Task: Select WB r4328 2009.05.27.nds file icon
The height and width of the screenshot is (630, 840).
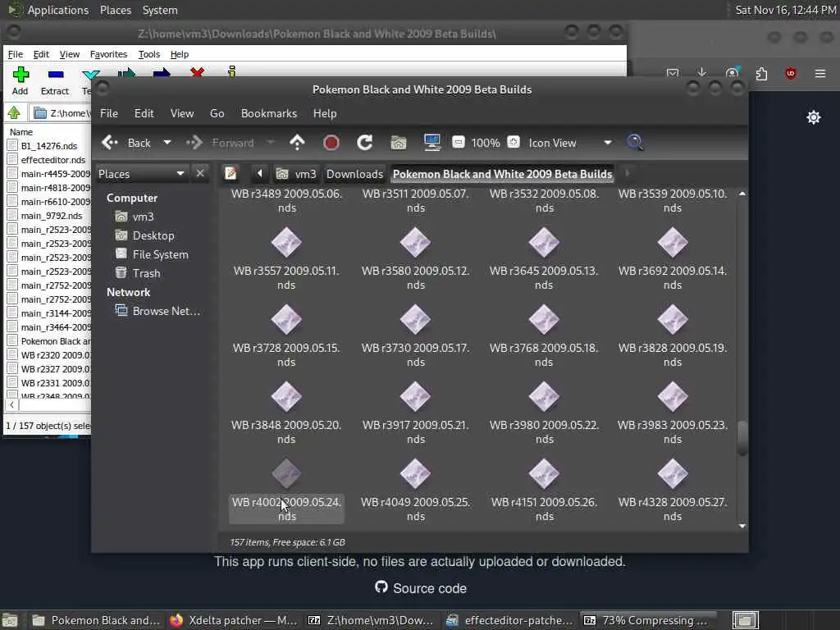Action: (x=673, y=473)
